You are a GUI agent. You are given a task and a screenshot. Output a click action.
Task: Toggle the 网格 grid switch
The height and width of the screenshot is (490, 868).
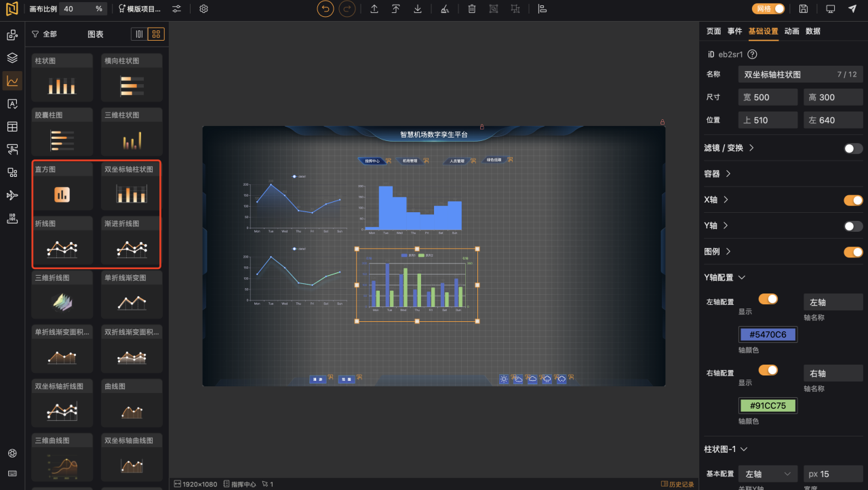768,9
